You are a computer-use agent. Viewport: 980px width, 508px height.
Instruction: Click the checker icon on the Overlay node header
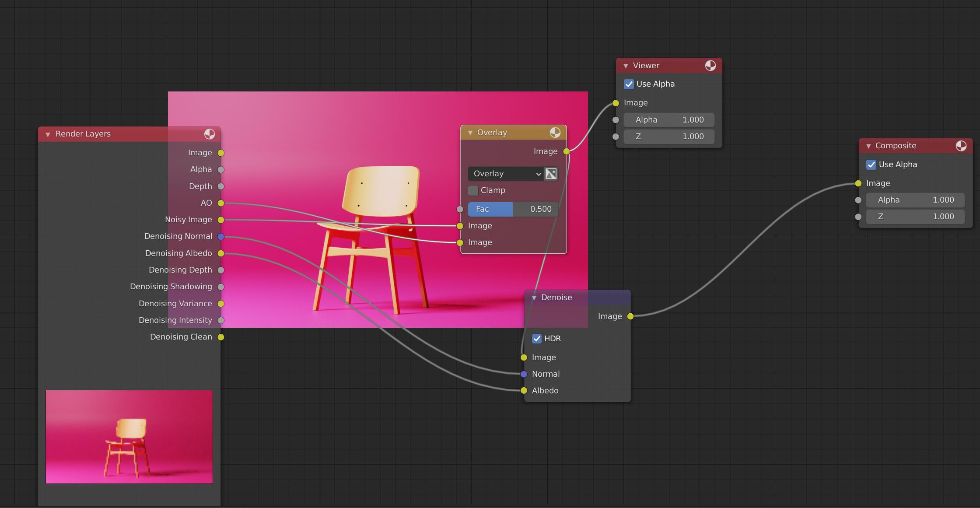point(555,132)
